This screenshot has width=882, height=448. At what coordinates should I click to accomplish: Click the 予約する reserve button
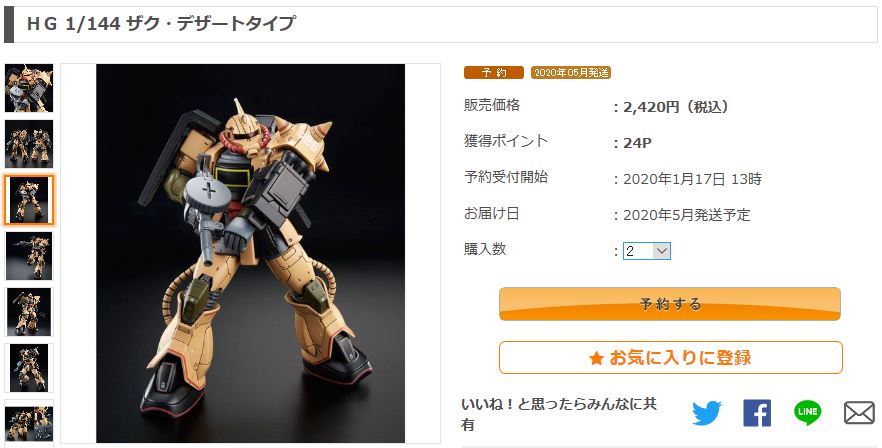click(x=670, y=304)
